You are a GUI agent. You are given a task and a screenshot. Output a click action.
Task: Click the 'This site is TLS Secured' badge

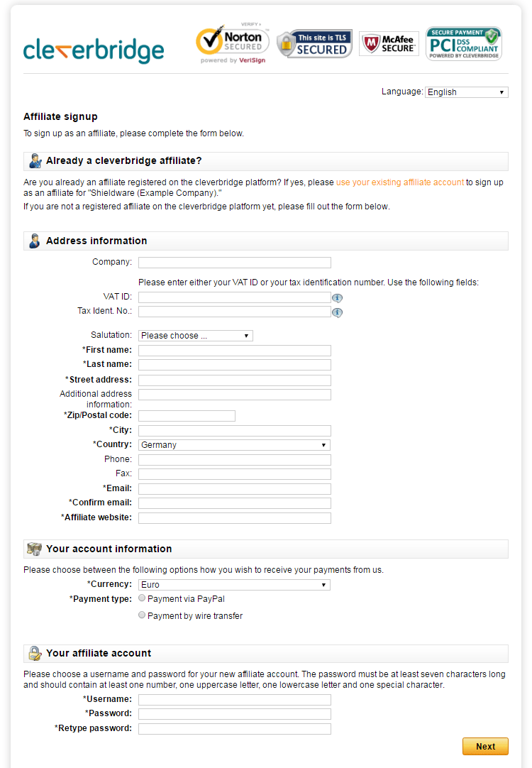coord(314,43)
